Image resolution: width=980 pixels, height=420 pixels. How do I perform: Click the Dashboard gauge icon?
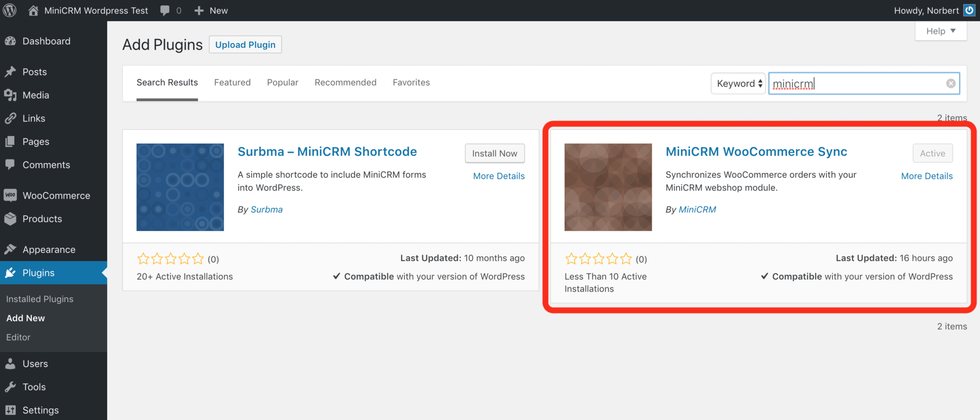click(x=10, y=41)
